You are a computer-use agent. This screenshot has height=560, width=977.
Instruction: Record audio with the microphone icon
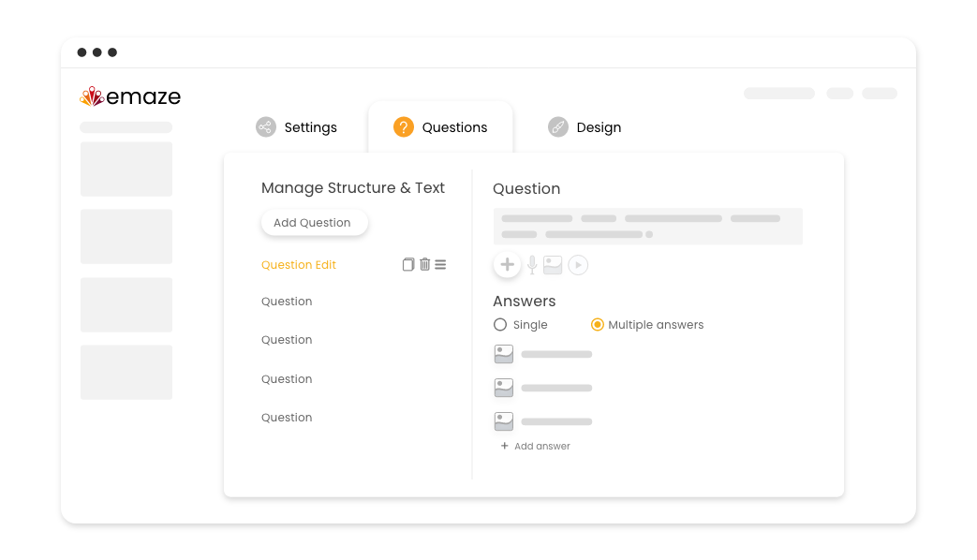coord(531,265)
